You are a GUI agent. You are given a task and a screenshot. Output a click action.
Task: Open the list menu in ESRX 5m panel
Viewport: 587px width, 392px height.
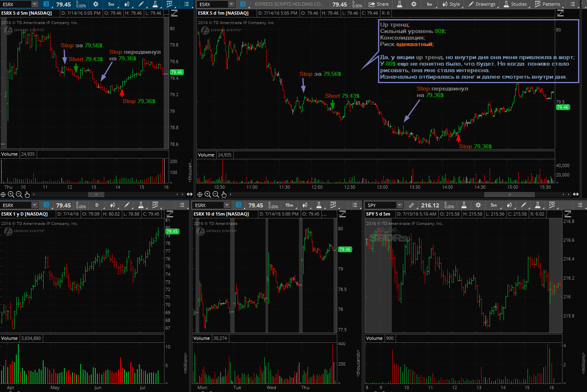(x=187, y=4)
